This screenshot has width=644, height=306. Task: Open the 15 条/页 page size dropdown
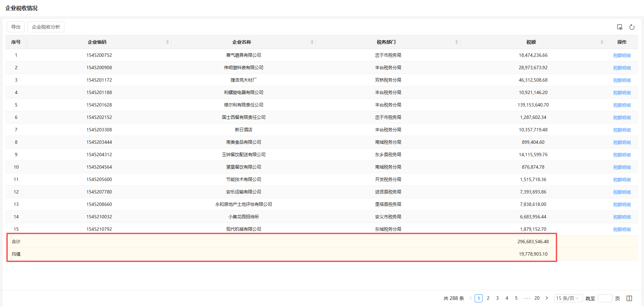click(568, 298)
